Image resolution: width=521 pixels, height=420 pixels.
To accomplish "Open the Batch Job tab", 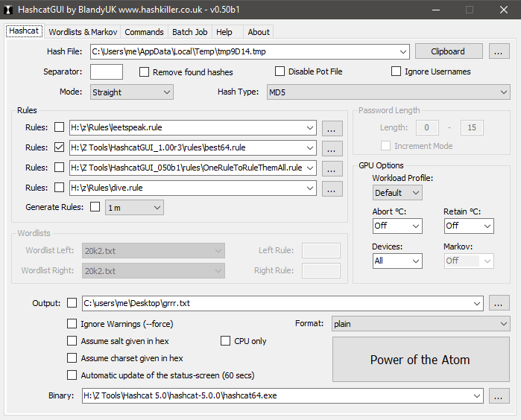I will (x=189, y=32).
